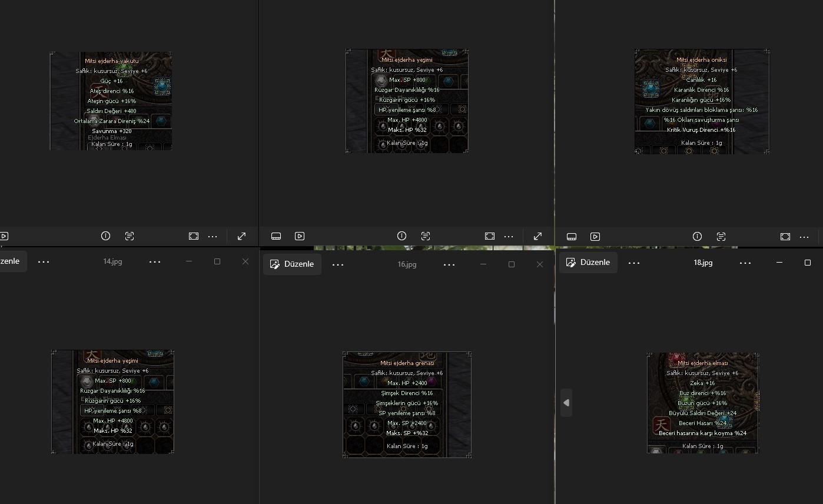Image resolution: width=823 pixels, height=504 pixels.
Task: Open the ellipsis menu beside Düzenle in 18.jpg window
Action: (634, 263)
